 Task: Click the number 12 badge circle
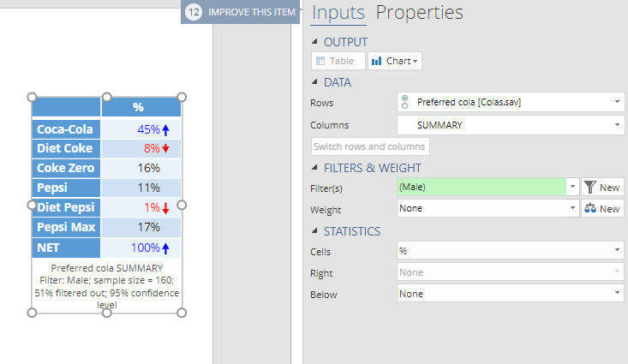pyautogui.click(x=194, y=12)
